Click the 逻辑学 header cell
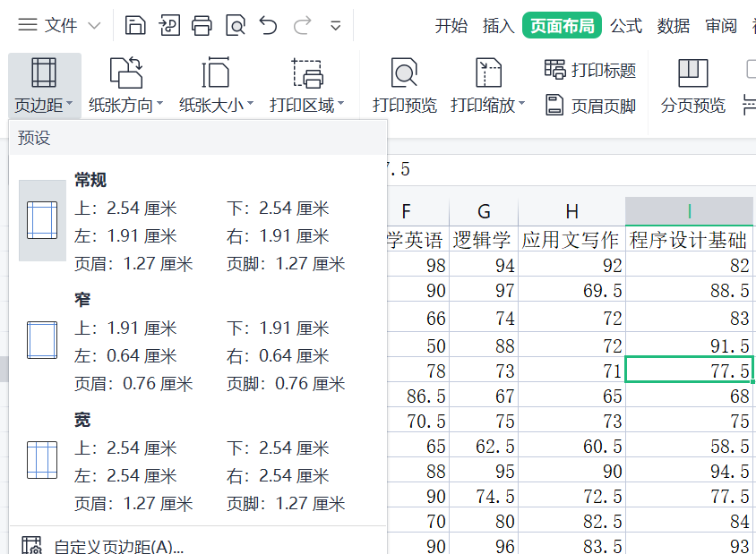This screenshot has width=756, height=554. tap(484, 240)
